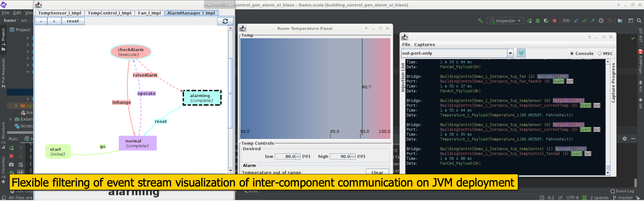This screenshot has height=201, width=644.
Task: Click the Clear alarm button
Action: click(377, 172)
